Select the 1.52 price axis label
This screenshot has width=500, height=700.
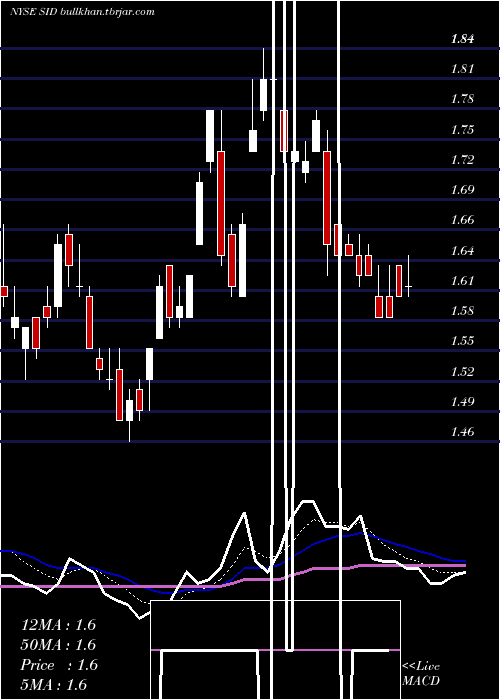click(x=462, y=372)
